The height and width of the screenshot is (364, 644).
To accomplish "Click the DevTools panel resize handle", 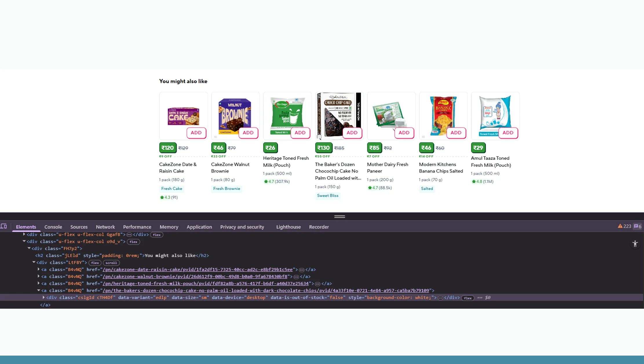I will (x=339, y=216).
